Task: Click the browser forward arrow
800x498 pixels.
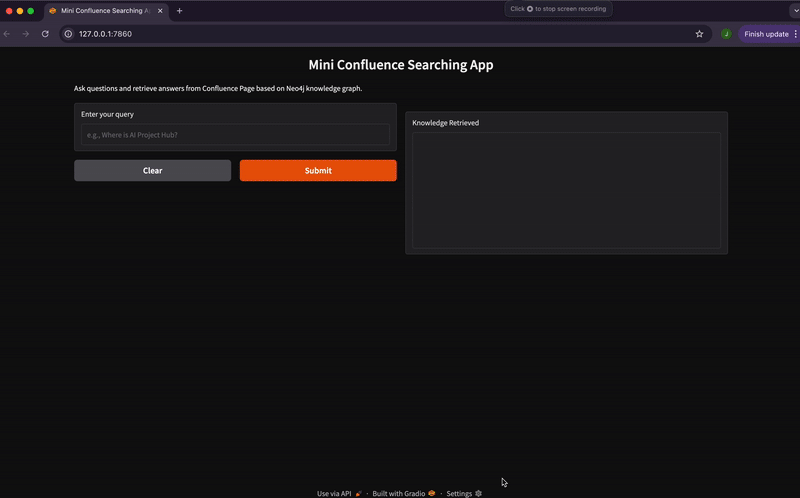Action: click(26, 34)
